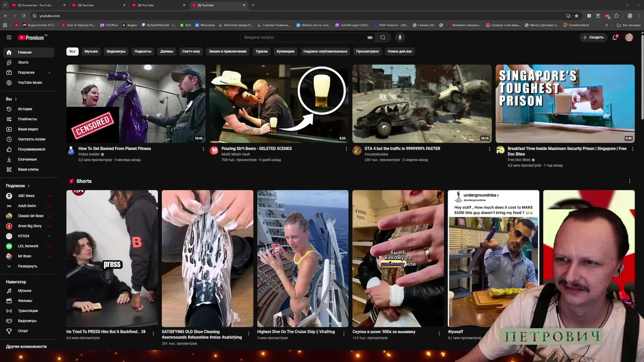
Task: Open Видеоигры in the Навигатор section
Action: click(28, 321)
